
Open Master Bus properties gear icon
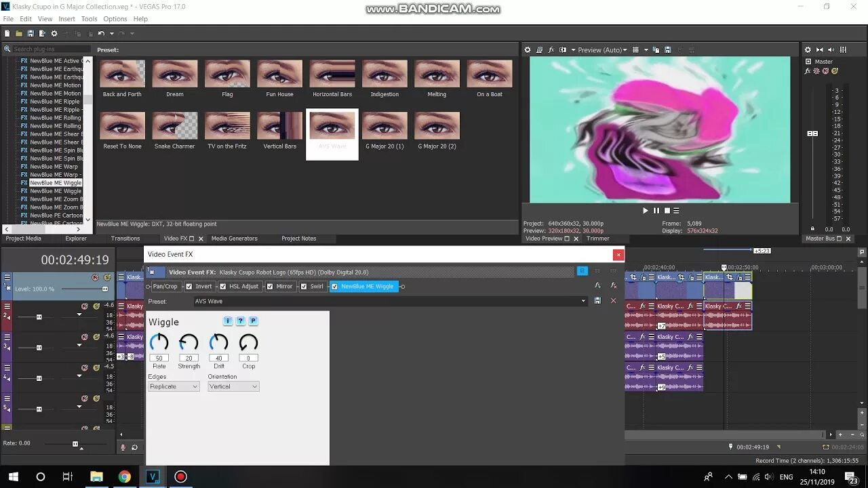click(x=808, y=49)
